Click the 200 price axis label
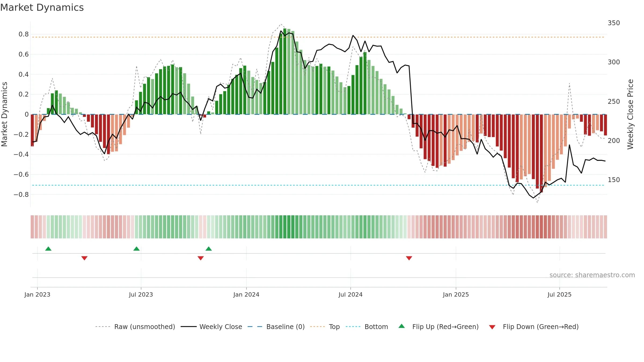This screenshot has width=644, height=362. tap(614, 141)
